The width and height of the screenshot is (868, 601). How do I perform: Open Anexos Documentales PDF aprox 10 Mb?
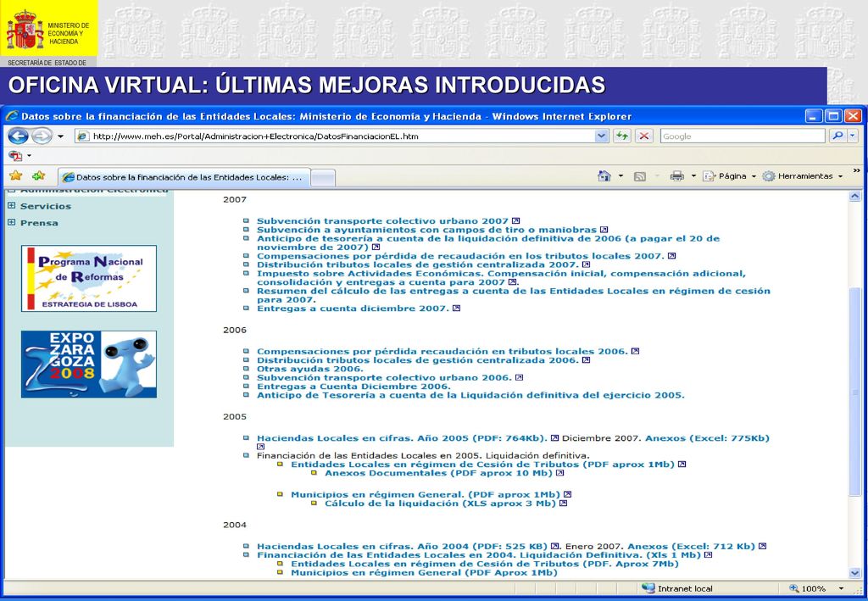pos(439,473)
